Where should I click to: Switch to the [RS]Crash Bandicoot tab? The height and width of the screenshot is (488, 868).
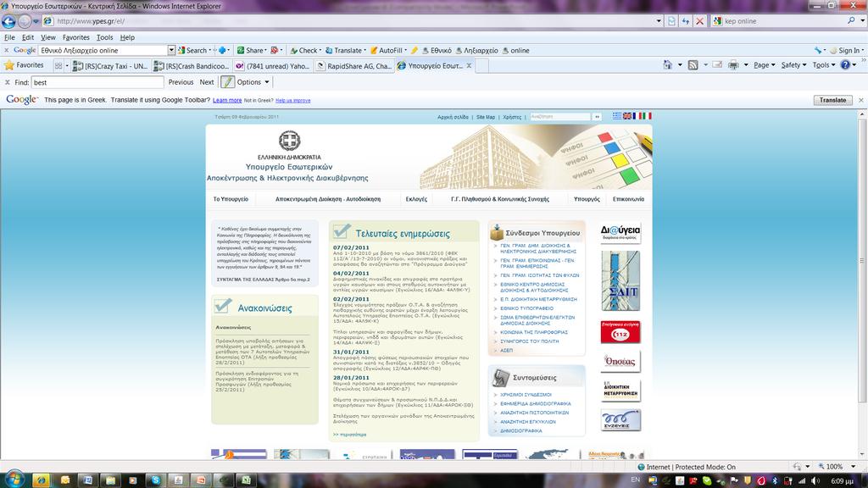pyautogui.click(x=192, y=66)
